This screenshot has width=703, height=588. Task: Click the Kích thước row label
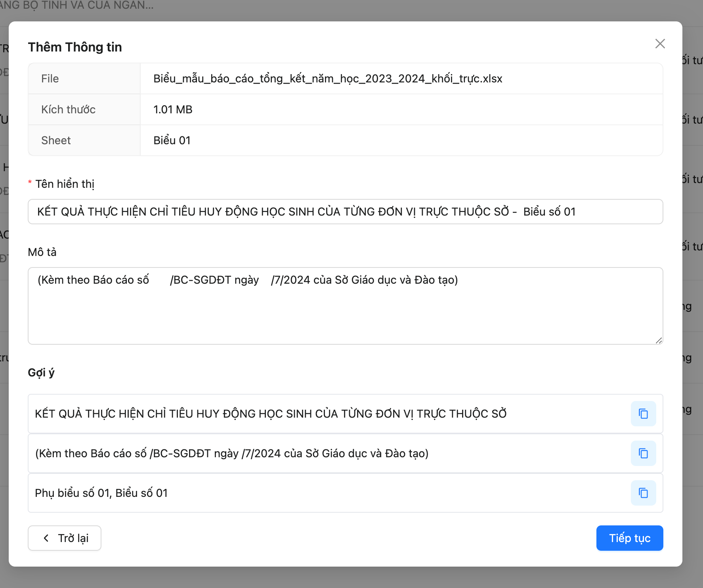pyautogui.click(x=68, y=109)
